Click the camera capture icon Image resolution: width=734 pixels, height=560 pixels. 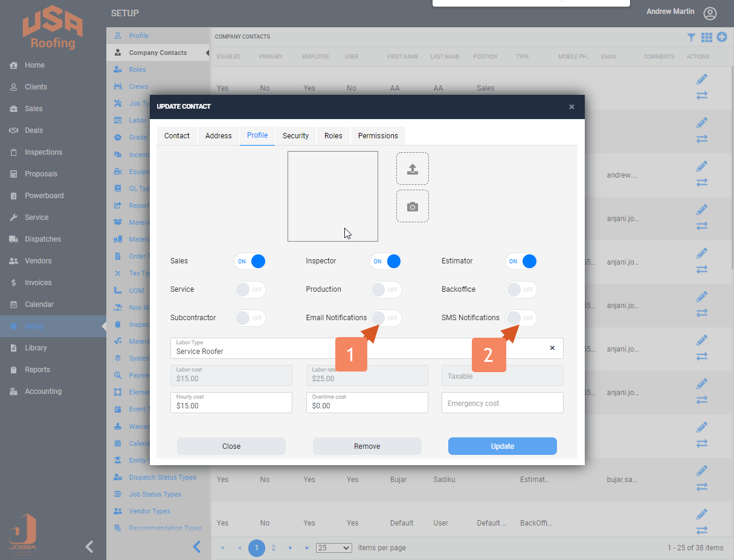click(x=412, y=207)
